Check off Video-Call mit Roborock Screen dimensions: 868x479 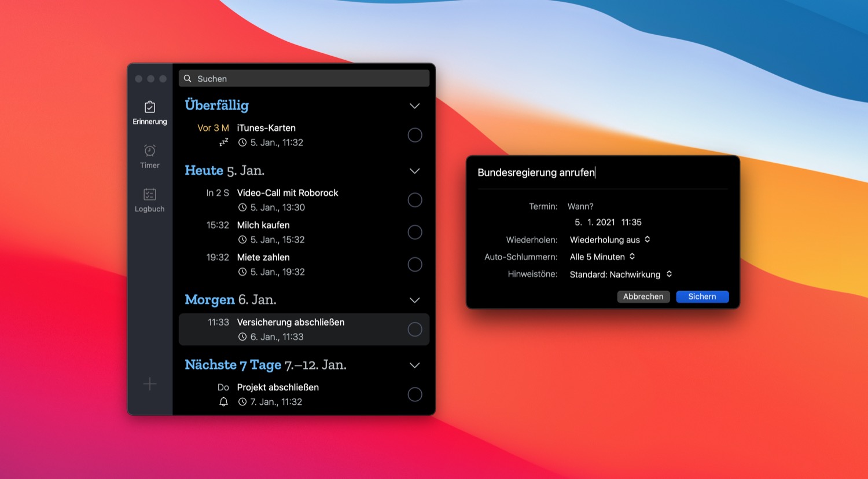coord(415,200)
